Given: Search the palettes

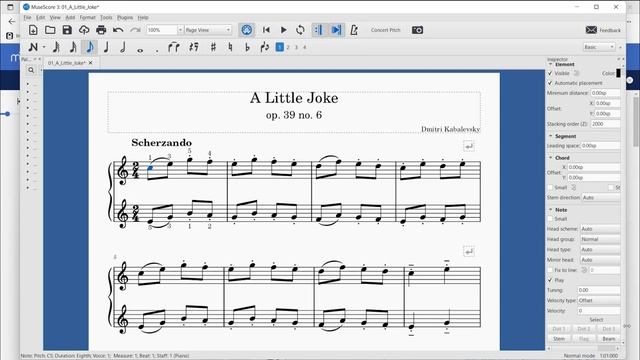Looking at the screenshot, I should click(31, 70).
